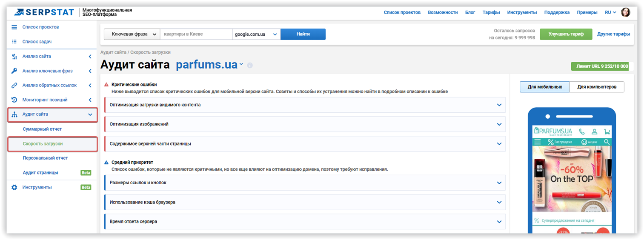This screenshot has width=644, height=240.
Task: Expand Анализ обратных ссылок sidebar chevron
Action: pos(90,85)
